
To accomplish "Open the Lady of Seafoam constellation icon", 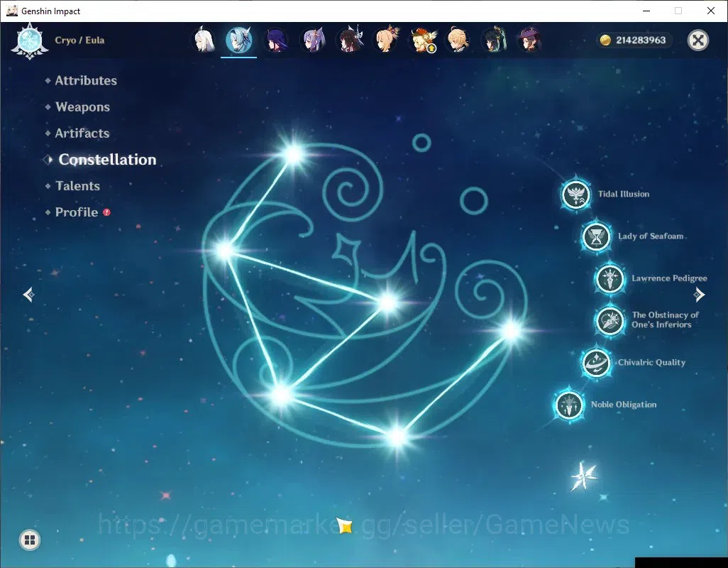I will 596,236.
